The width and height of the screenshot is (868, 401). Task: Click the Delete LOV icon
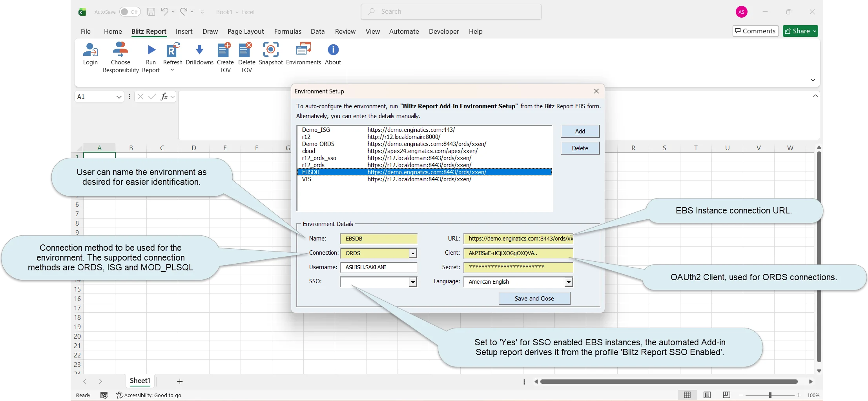[x=246, y=50]
